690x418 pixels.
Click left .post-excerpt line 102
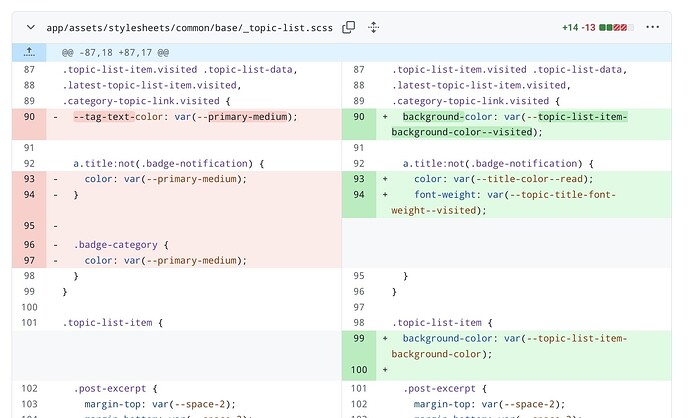[x=115, y=389]
